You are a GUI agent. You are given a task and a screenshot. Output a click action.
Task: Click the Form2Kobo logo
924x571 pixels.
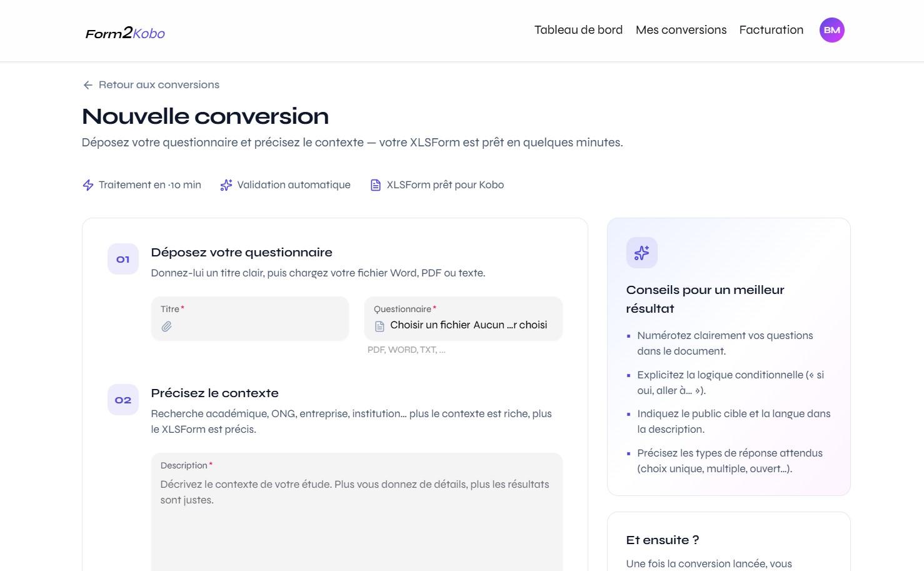[x=124, y=33]
